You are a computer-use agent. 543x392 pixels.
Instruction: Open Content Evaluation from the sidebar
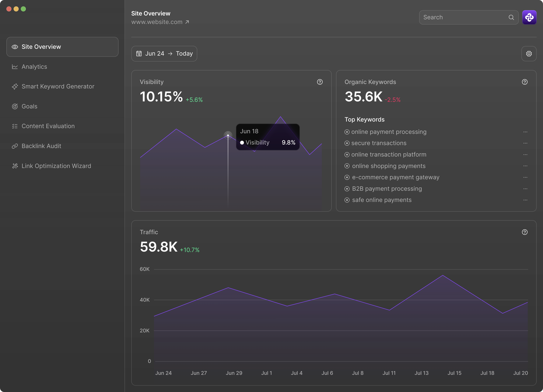pyautogui.click(x=15, y=126)
